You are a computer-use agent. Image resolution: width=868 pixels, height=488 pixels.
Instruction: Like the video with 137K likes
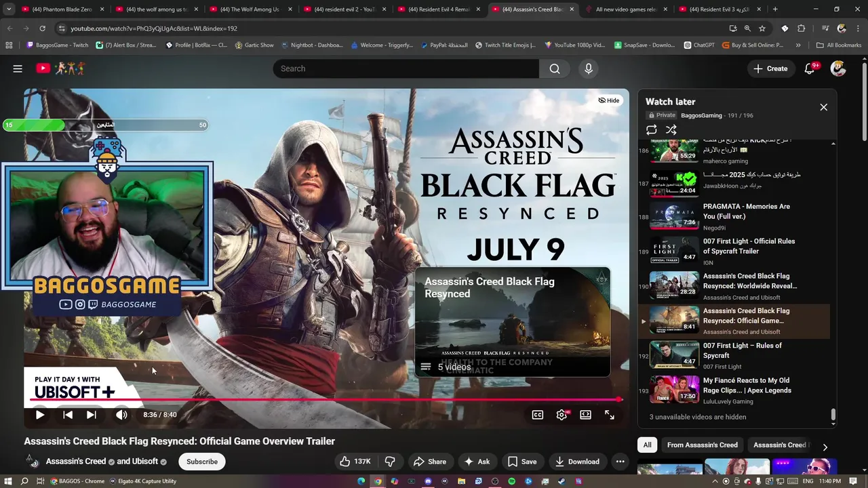[x=355, y=462]
